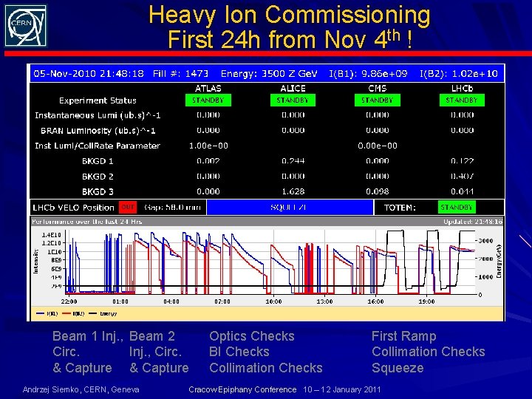
Task: Click LHCb BKGD 1 value 0.122
Action: coord(462,161)
